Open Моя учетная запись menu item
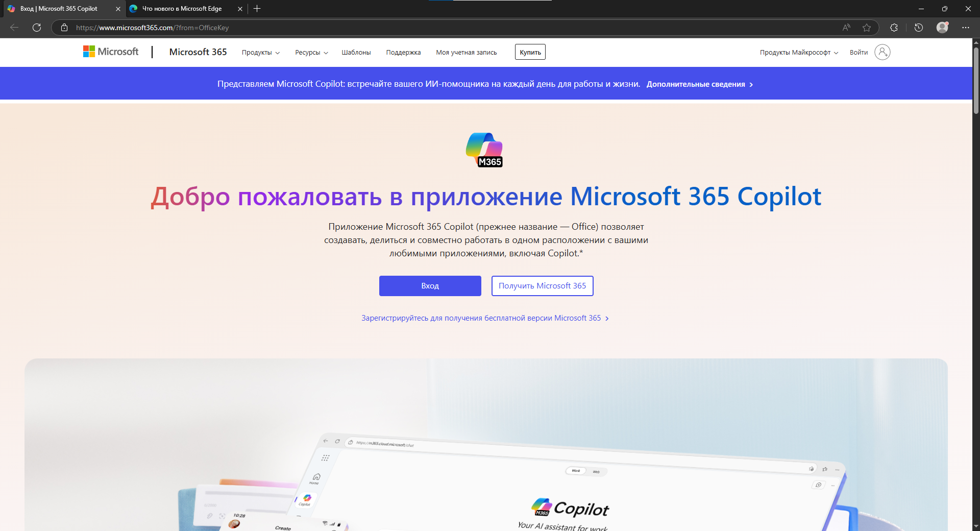Screen dimensions: 980x531 (467, 53)
